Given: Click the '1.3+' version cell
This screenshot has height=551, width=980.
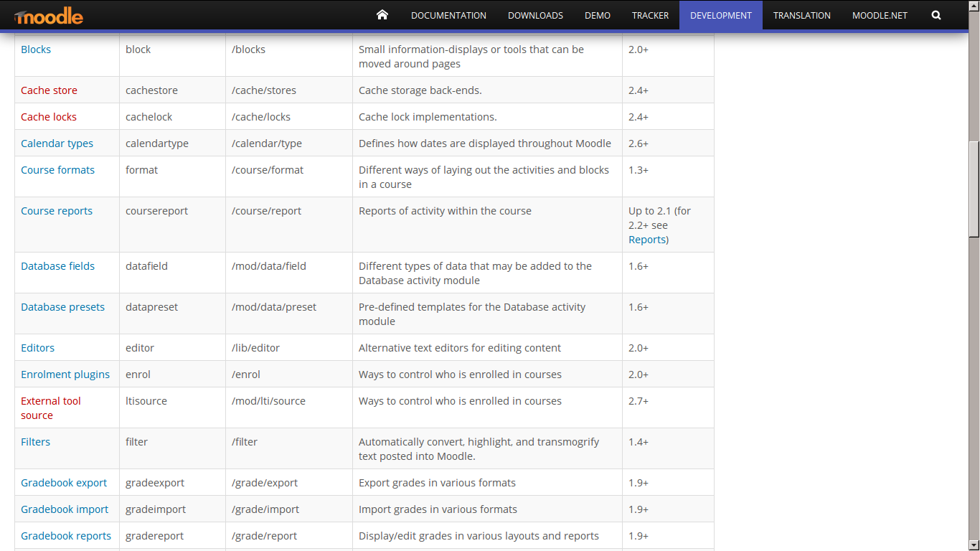Looking at the screenshot, I should click(x=668, y=176).
